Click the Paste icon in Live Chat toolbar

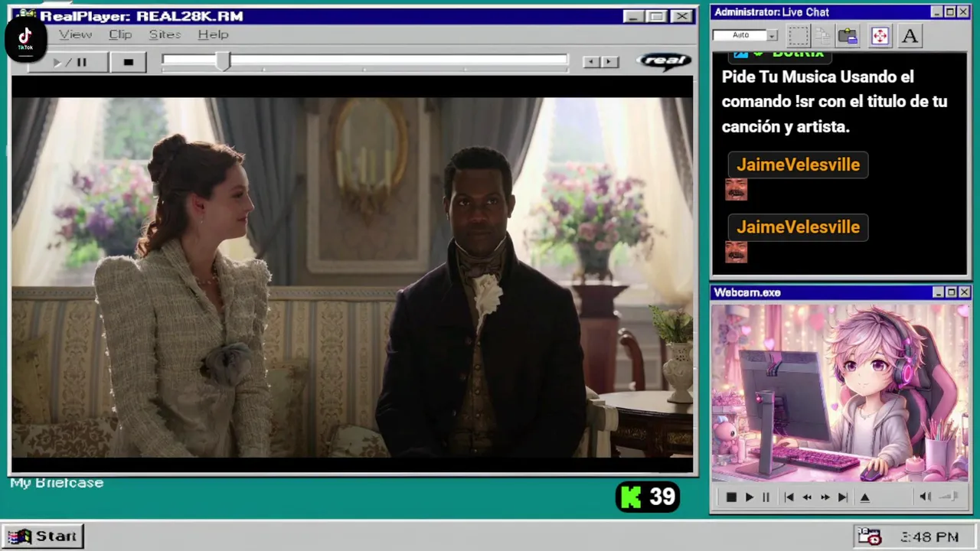848,35
